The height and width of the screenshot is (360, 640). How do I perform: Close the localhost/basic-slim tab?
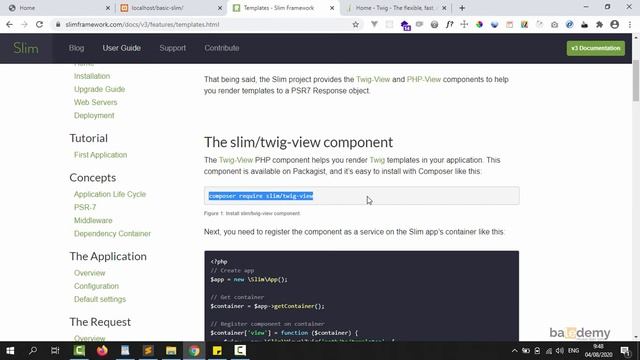[220, 8]
